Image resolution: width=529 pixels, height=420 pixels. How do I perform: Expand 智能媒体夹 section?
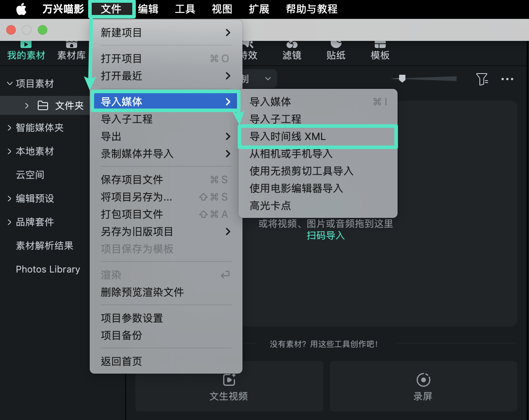coord(9,127)
